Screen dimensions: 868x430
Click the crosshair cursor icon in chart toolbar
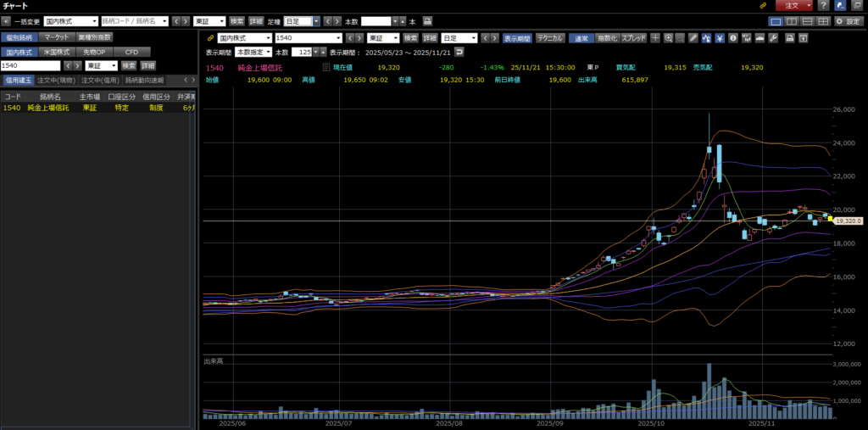point(655,38)
